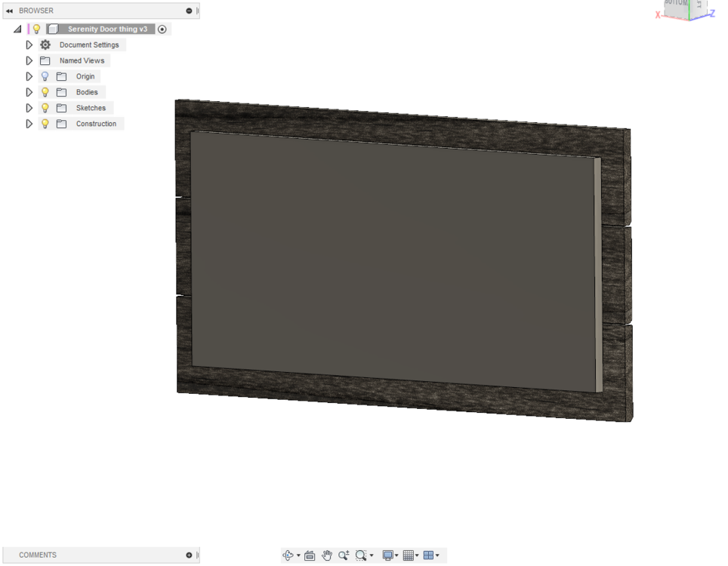Viewport: 728px width, 566px height.
Task: Expand the Comments panel with plus button
Action: [189, 555]
